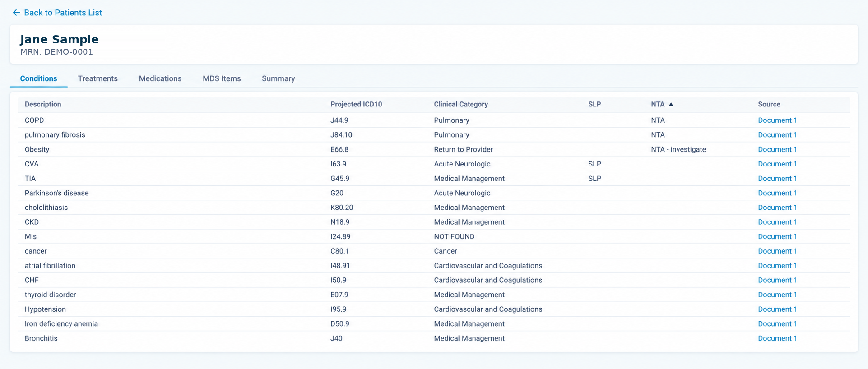Screen dimensions: 868x369
Task: Click the NTA value in pulmonary fibrosis row
Action: pyautogui.click(x=658, y=135)
